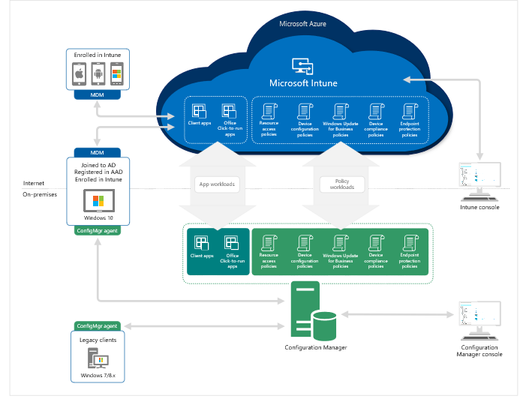The image size is (532, 411).
Task: Click the Microsoft Azure title text
Action: point(302,24)
